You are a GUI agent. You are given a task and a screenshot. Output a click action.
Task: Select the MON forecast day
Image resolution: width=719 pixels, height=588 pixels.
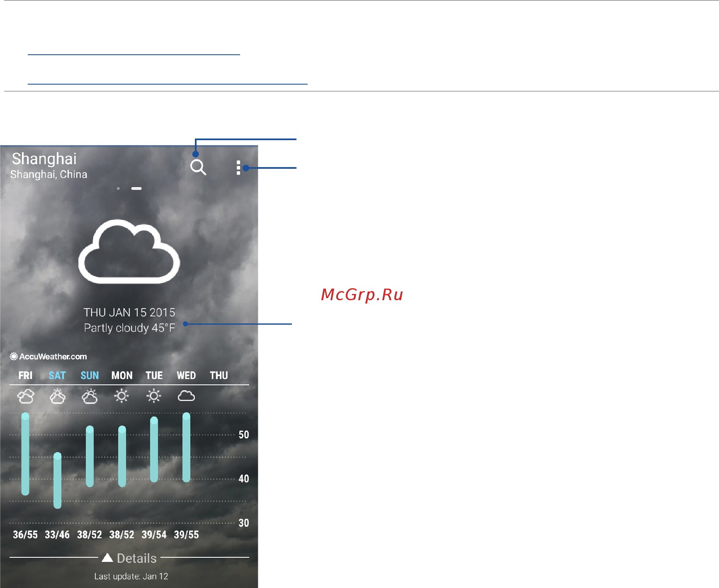coord(122,376)
